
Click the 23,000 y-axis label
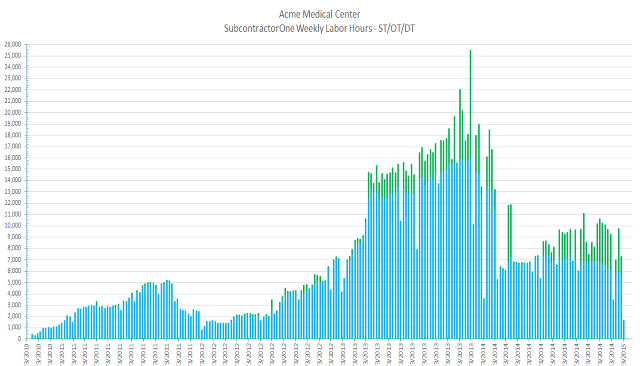tap(13, 78)
